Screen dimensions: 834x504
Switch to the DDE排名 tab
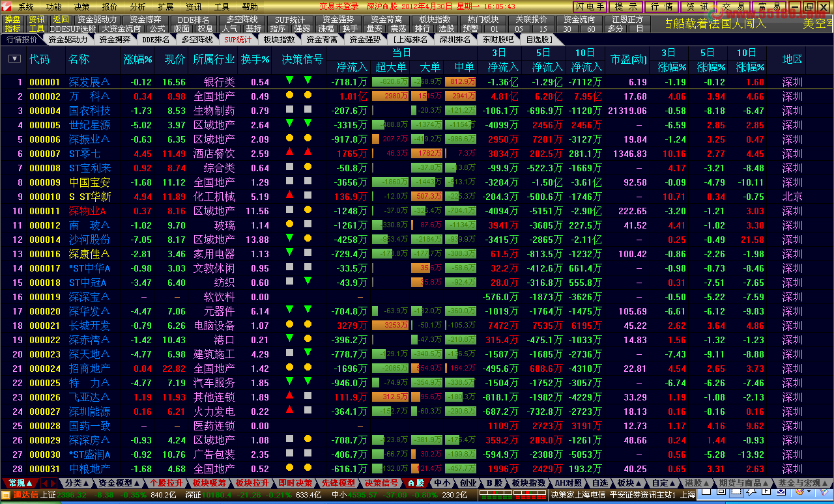pyautogui.click(x=156, y=39)
